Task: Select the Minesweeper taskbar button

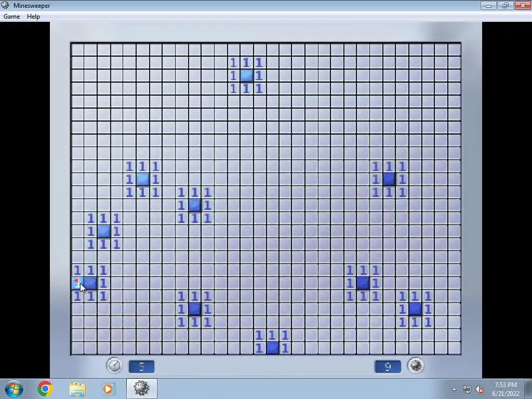Action: (x=141, y=389)
